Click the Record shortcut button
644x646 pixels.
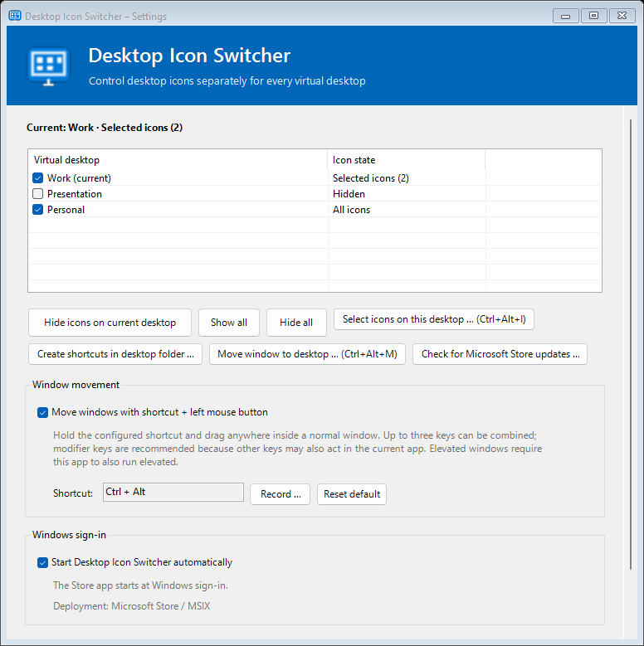tap(280, 494)
